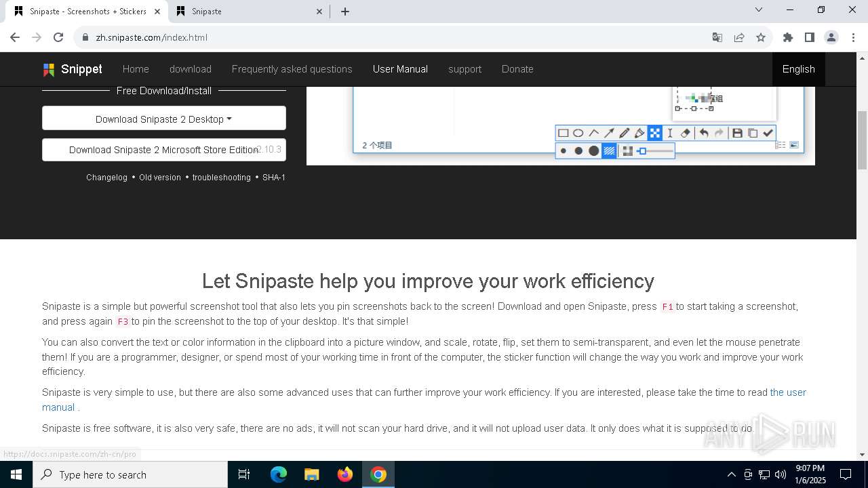Open Frequently asked questions page
The height and width of the screenshot is (488, 868).
pos(292,69)
